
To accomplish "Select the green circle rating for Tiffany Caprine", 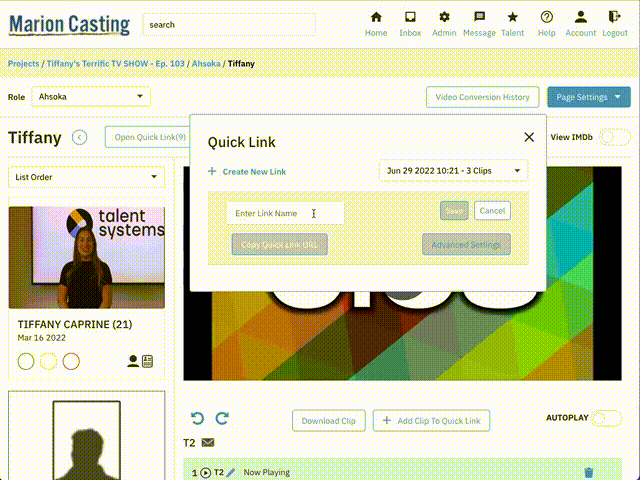I will pyautogui.click(x=26, y=361).
